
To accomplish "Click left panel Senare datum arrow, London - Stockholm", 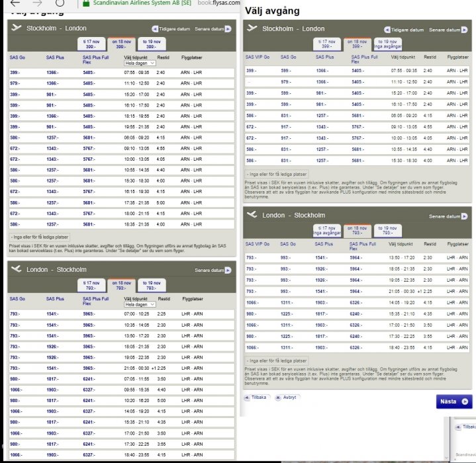I will pyautogui.click(x=228, y=270).
